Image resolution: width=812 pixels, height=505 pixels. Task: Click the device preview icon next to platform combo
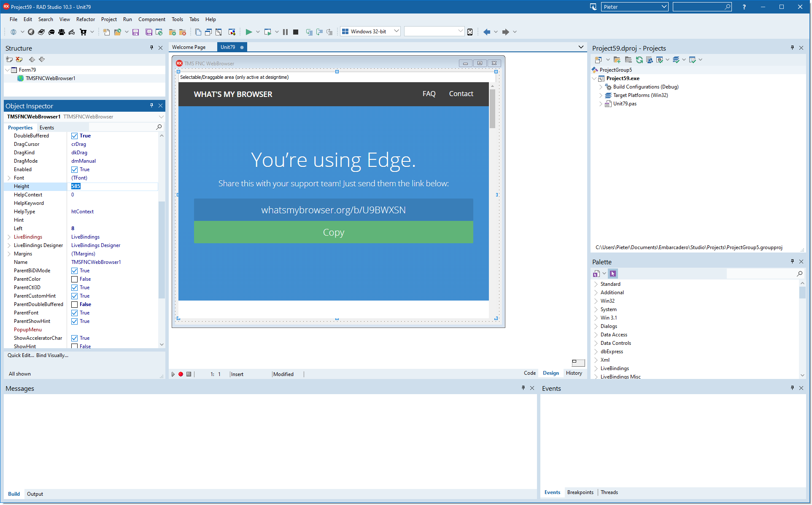coord(470,32)
